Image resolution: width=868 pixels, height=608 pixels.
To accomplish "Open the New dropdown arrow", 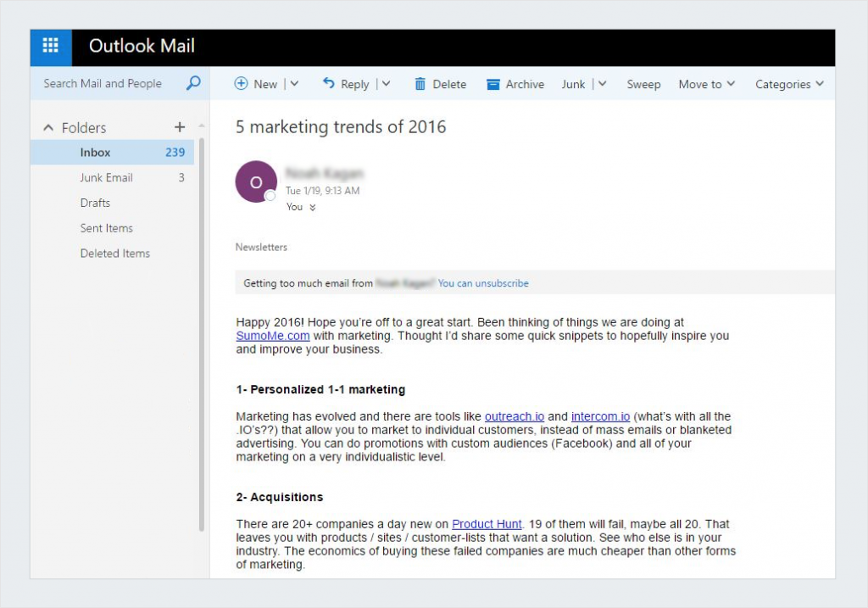I will click(294, 84).
